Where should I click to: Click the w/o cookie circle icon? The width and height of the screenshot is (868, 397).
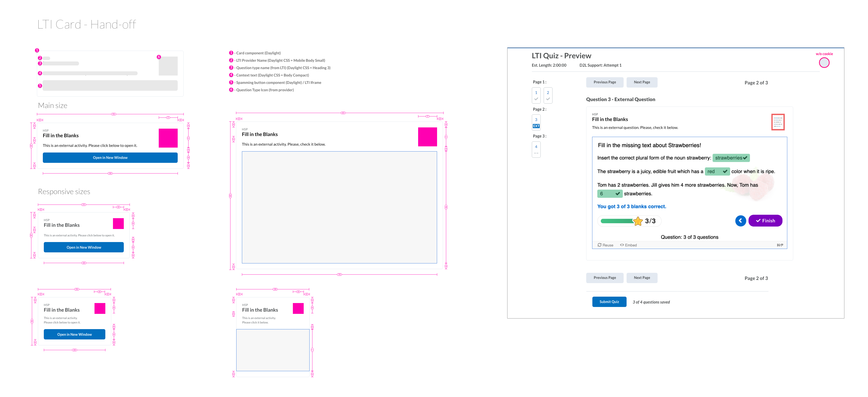click(824, 63)
